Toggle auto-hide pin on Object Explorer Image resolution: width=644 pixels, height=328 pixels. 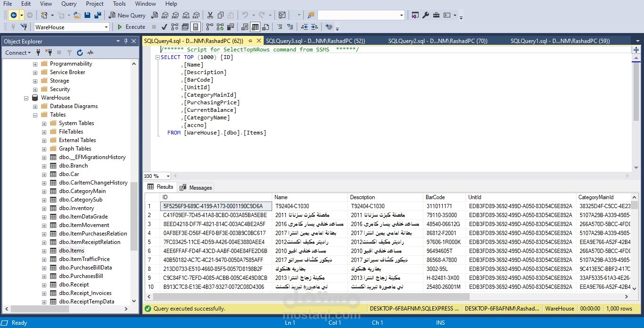point(126,42)
